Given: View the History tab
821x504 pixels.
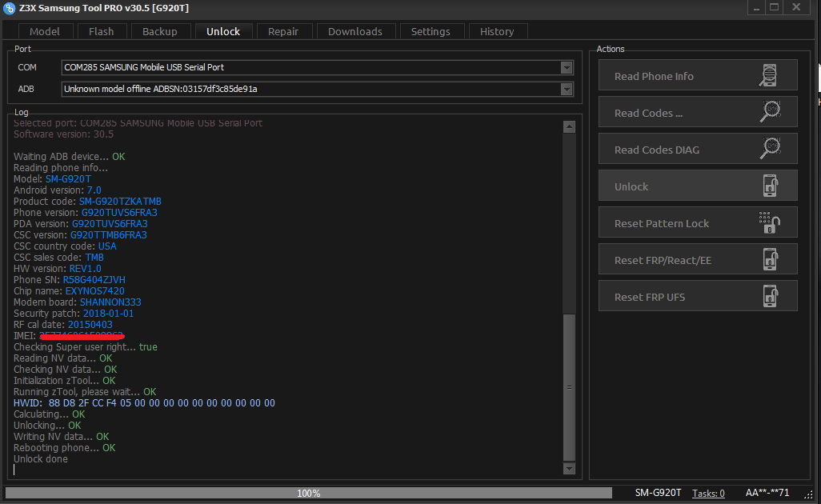Looking at the screenshot, I should 497,31.
